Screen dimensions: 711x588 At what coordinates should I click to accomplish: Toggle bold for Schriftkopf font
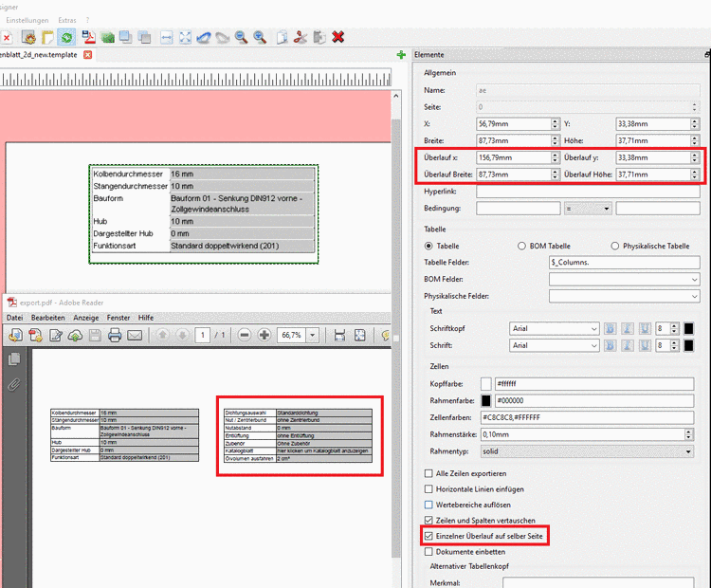click(x=611, y=328)
